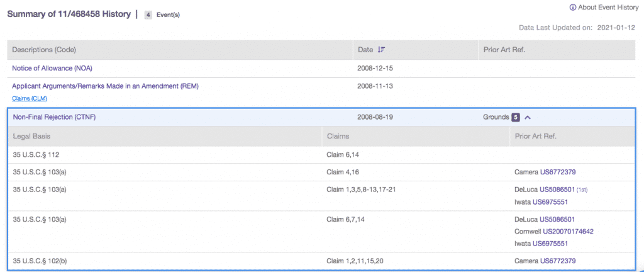The image size is (644, 272).
Task: Click the Grounds count badge showing 5
Action: [516, 117]
